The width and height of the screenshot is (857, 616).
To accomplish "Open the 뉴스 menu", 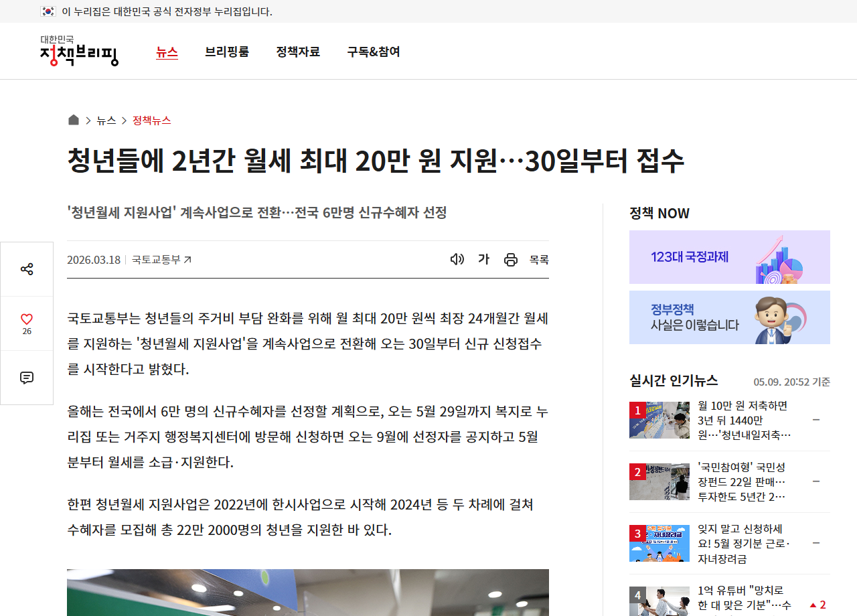I will 167,52.
